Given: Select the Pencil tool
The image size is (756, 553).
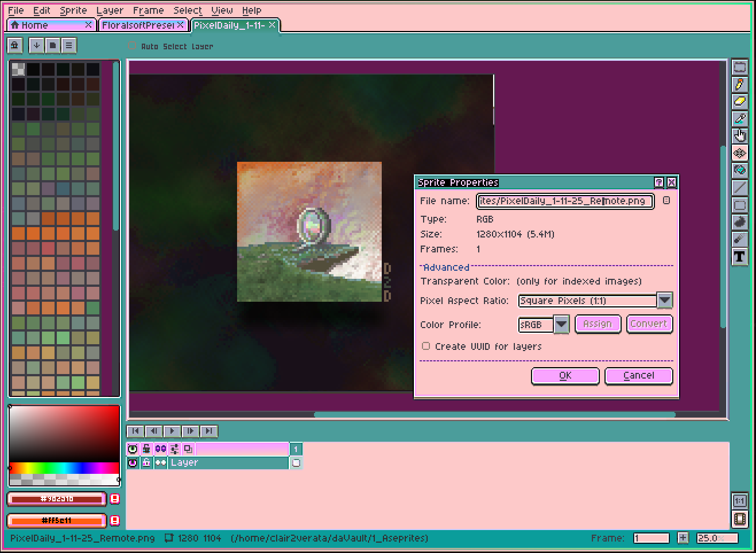Looking at the screenshot, I should (x=739, y=84).
